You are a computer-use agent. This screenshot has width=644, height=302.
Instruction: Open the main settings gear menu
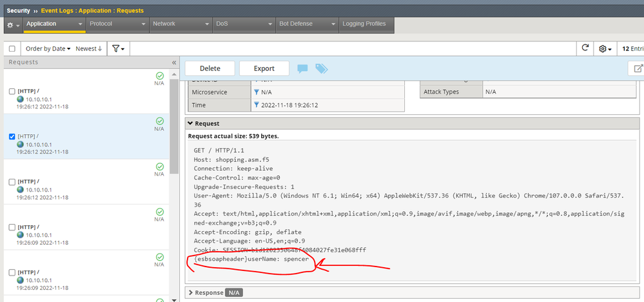[12, 25]
